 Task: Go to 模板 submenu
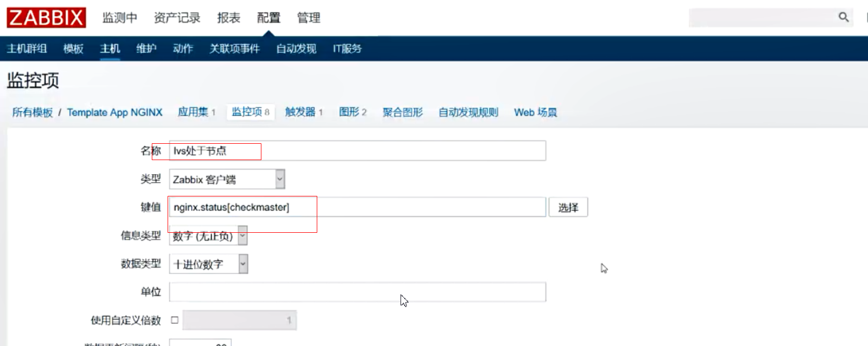(73, 49)
